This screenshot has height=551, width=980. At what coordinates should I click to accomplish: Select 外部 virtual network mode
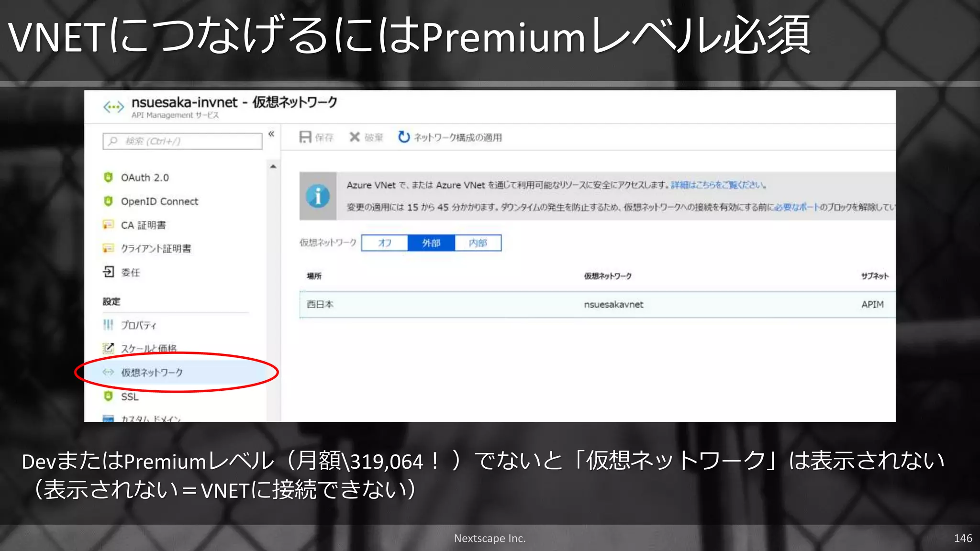coord(431,243)
